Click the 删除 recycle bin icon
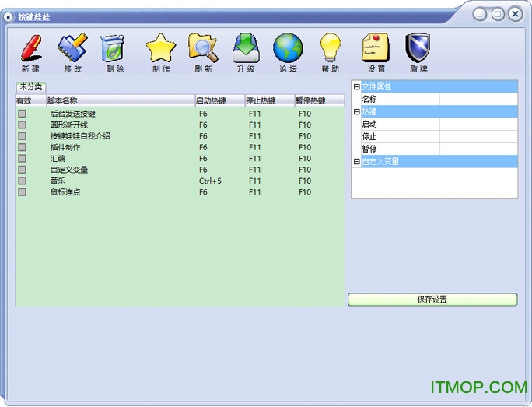 (114, 49)
